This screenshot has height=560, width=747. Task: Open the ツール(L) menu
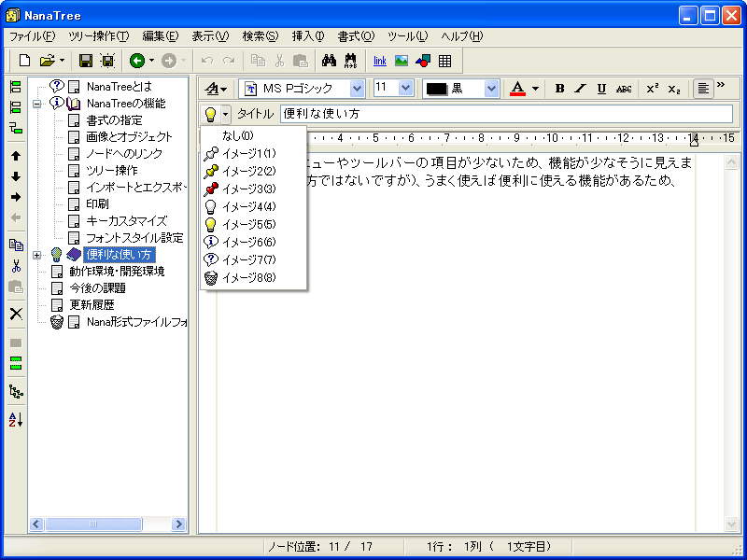(x=407, y=36)
